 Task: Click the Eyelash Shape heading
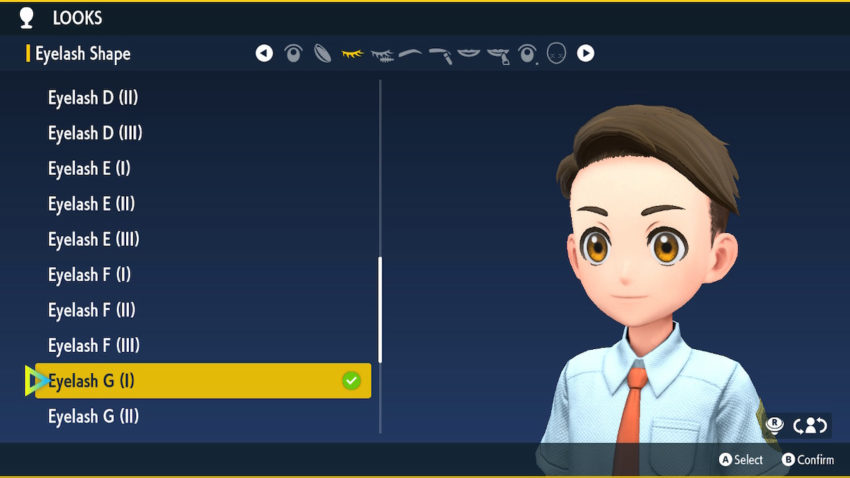[x=83, y=54]
